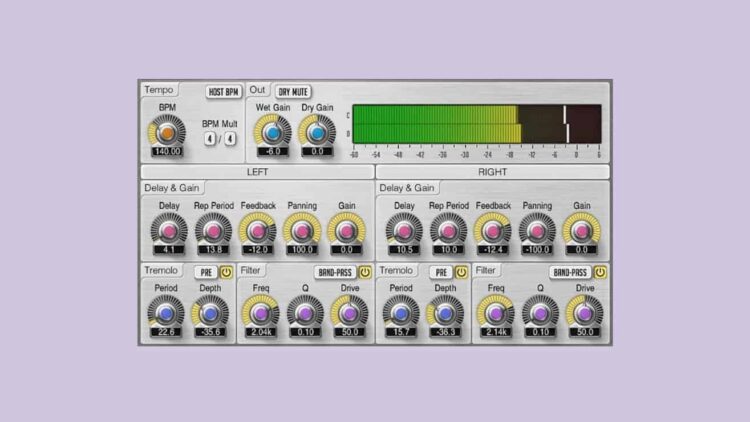Click the Left Tremolo Depth value -35.6

tap(210, 332)
